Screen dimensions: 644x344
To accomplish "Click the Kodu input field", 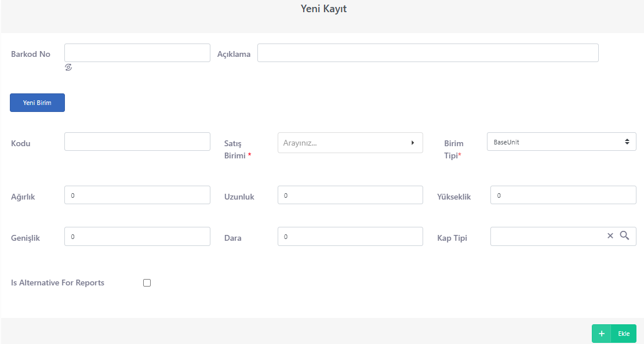I will point(137,142).
